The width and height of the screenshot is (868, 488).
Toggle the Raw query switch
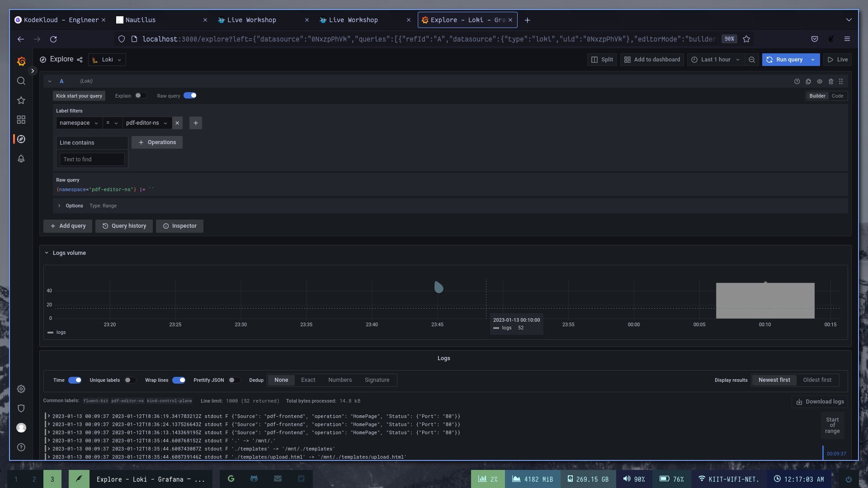click(190, 96)
